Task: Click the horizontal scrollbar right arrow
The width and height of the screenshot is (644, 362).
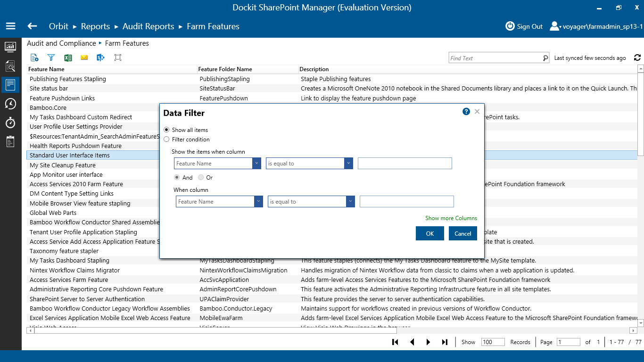Action: coord(634,331)
